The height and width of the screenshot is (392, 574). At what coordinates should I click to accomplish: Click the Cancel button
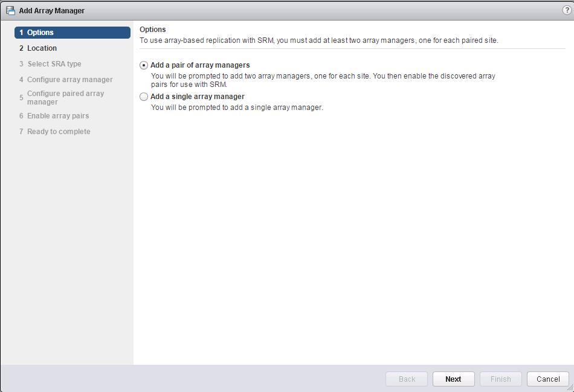548,379
